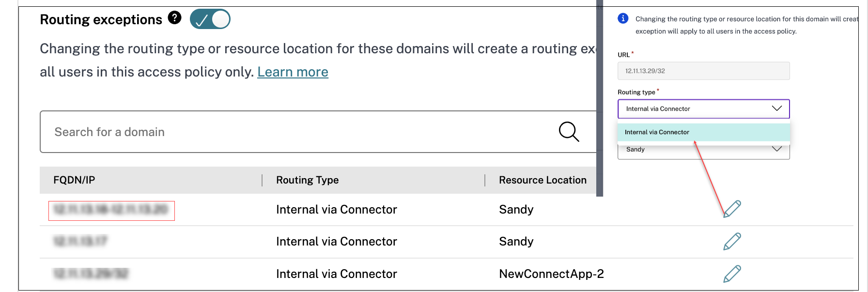This screenshot has width=868, height=292.
Task: Click the Routing exceptions heading text
Action: coord(101,19)
